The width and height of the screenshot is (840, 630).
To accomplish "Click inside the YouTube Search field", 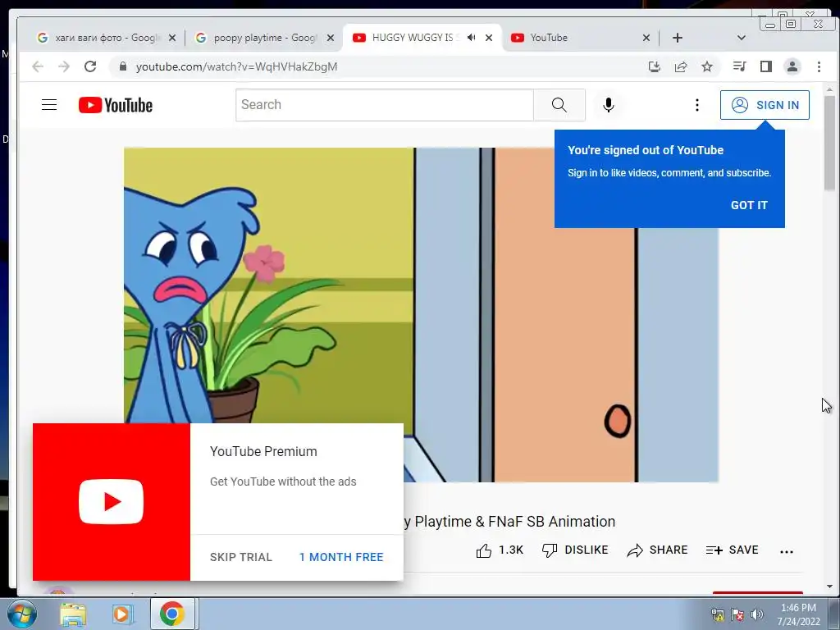I will (385, 104).
